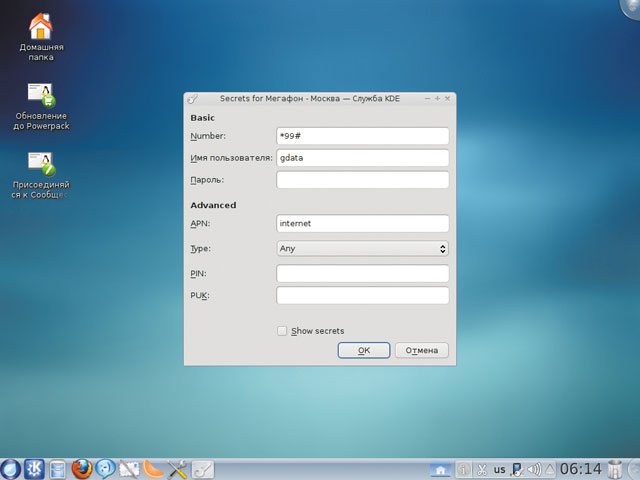Click the desktop cashew in the top-right corner
The width and height of the screenshot is (640, 480).
[631, 8]
